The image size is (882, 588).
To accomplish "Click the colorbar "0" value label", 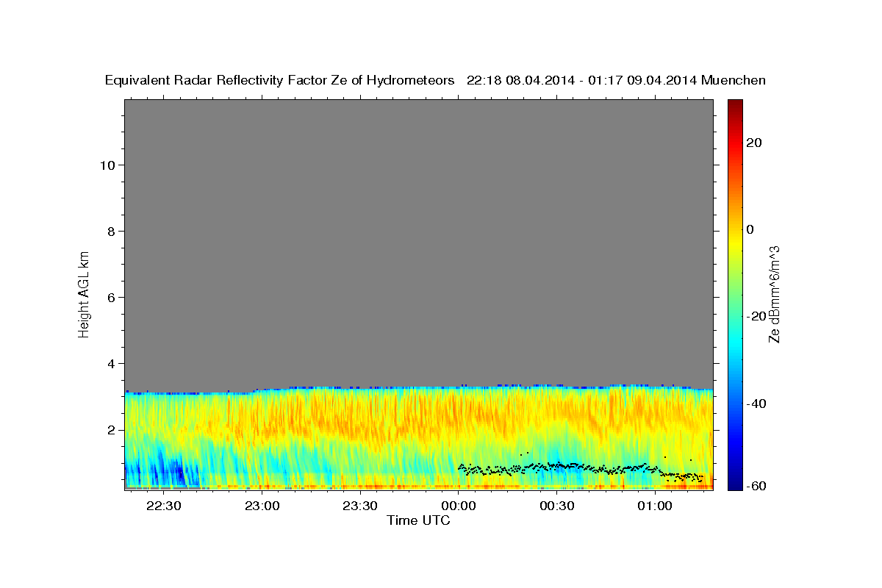I will point(750,229).
